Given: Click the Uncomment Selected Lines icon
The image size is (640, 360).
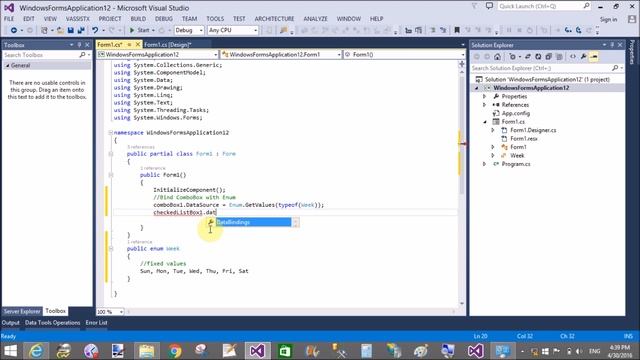Looking at the screenshot, I should 443,30.
